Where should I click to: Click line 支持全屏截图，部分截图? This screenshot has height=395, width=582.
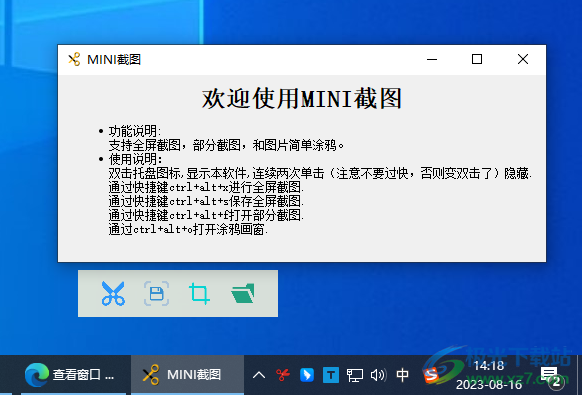coord(226,145)
